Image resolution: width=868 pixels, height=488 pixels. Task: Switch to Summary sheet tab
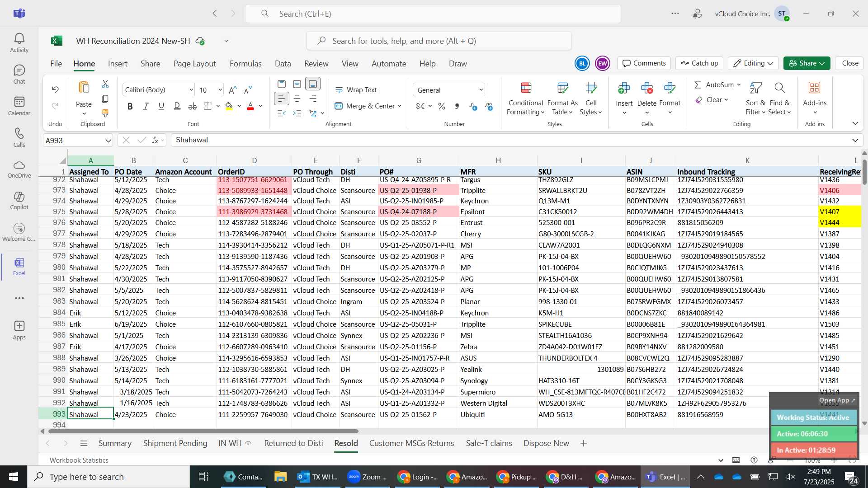pos(115,443)
